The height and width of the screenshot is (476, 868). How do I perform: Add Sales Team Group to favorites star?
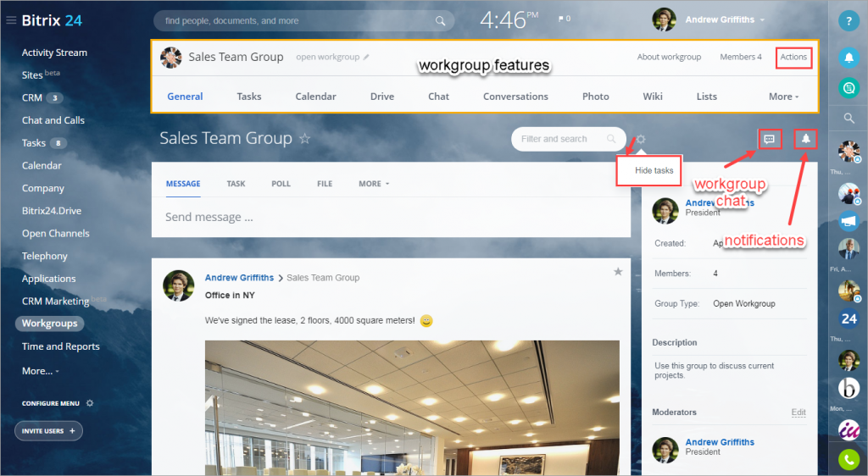coord(304,138)
